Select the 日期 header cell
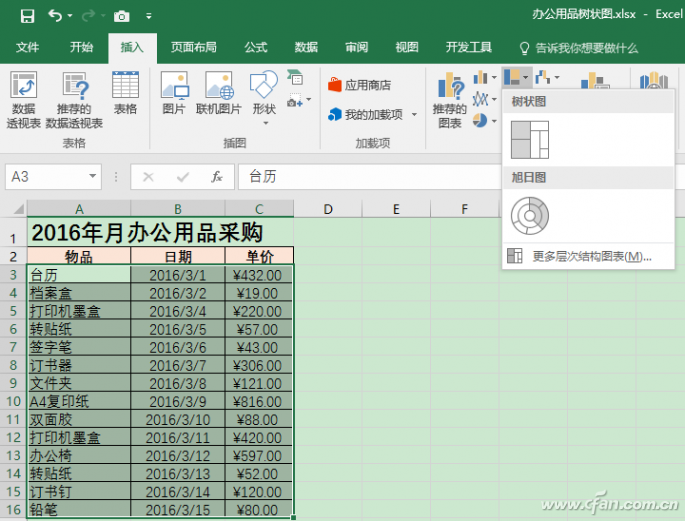 coord(178,256)
